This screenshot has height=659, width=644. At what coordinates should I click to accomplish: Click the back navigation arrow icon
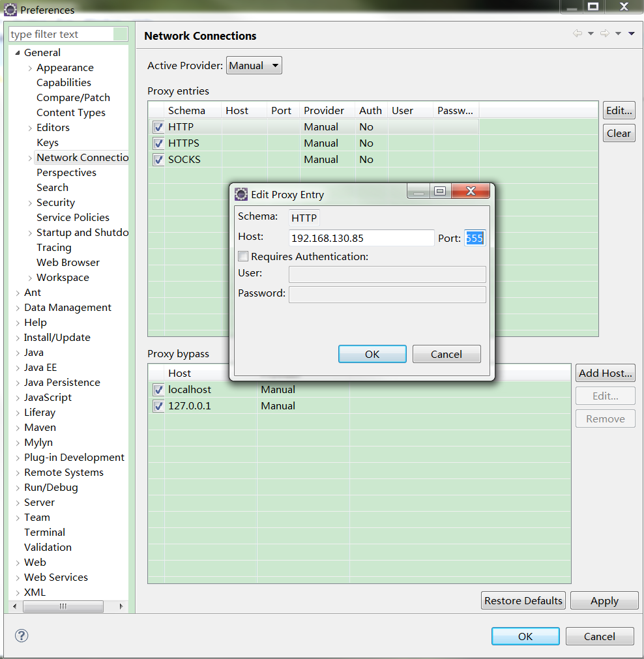577,34
